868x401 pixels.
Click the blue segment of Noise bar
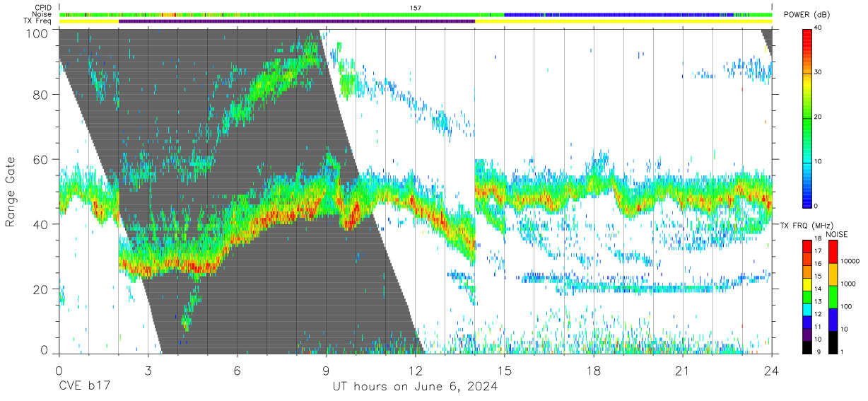pos(618,14)
